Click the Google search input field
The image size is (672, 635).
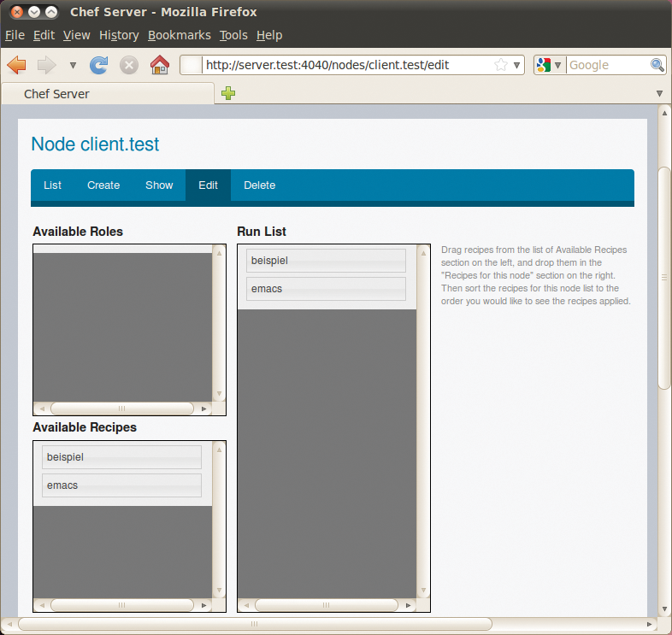(606, 65)
